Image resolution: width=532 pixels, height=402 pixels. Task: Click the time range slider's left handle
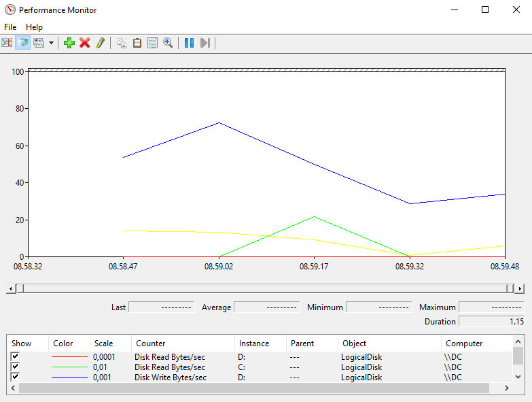[x=20, y=288]
